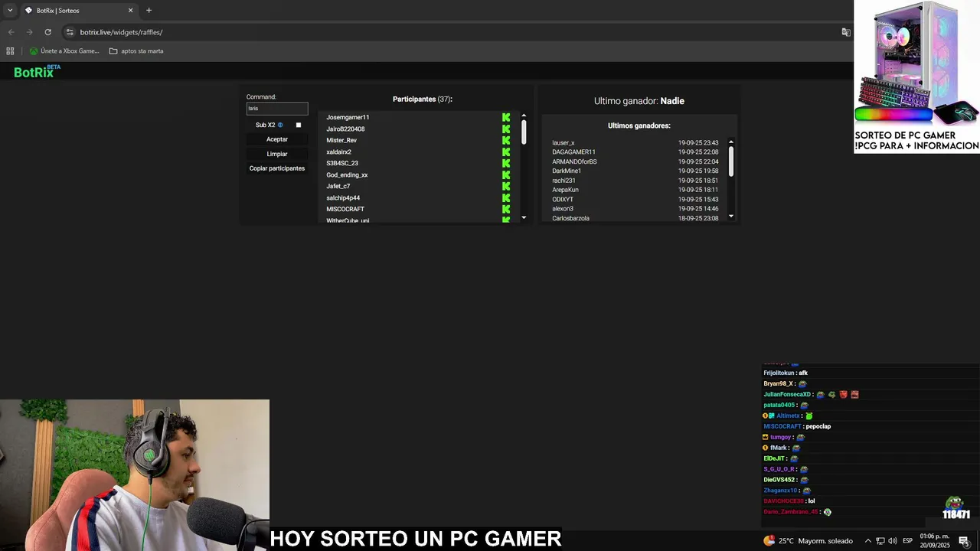Click winner ARMANDOforBS
This screenshot has width=980, height=551.
[x=574, y=161]
